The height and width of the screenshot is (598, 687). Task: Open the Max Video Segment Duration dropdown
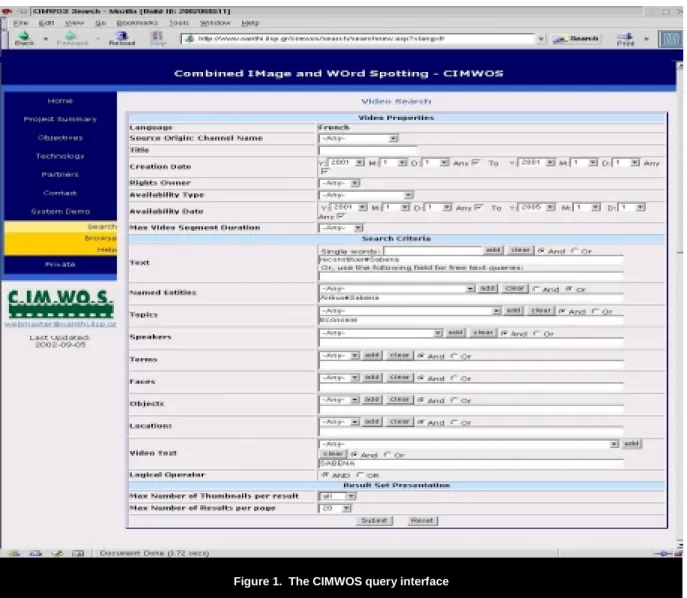coord(341,228)
